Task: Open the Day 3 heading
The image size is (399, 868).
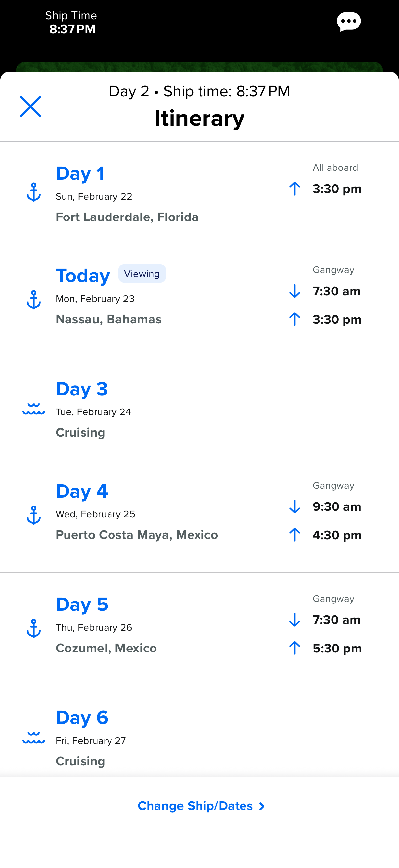Action: click(x=82, y=389)
